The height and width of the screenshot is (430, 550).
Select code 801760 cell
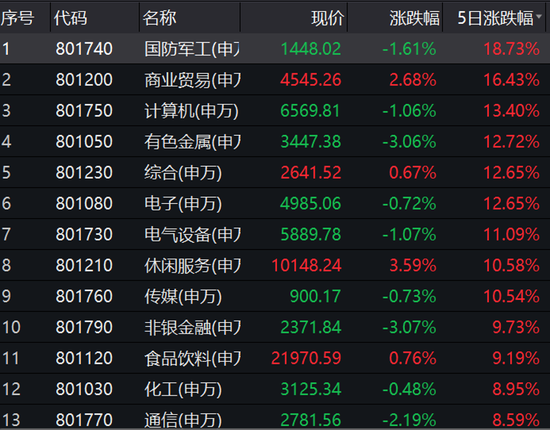84,296
